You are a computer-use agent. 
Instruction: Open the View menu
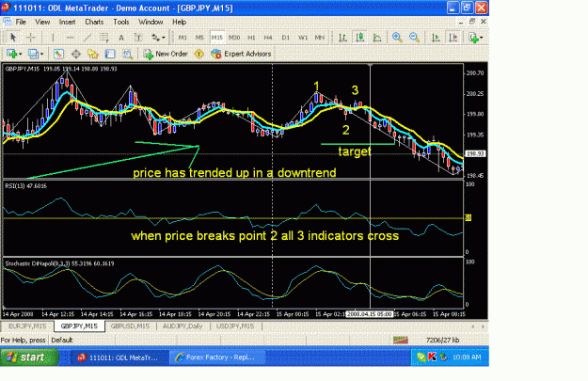pos(42,23)
